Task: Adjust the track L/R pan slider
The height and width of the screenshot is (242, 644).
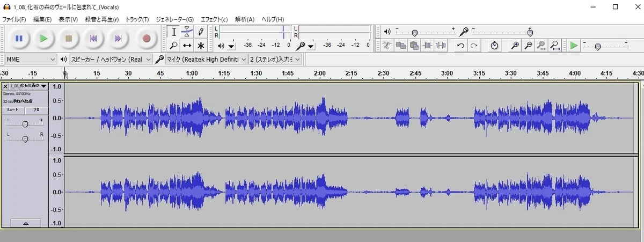Action: point(25,138)
